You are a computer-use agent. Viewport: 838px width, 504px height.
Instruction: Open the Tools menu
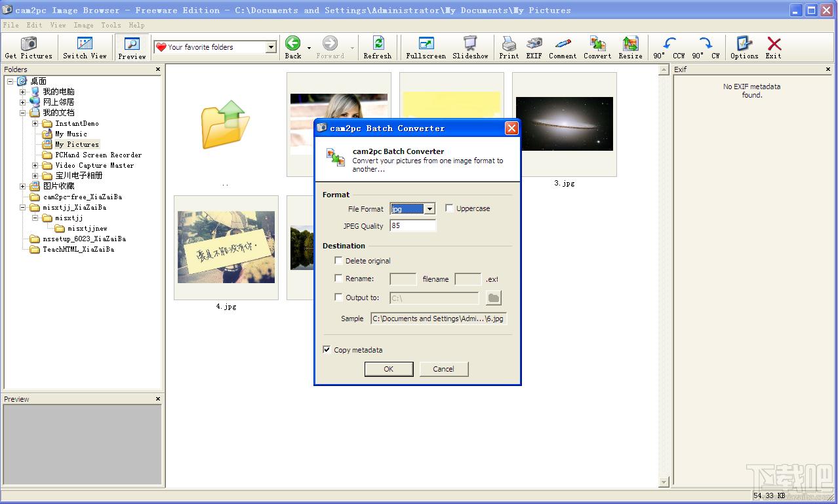point(111,25)
